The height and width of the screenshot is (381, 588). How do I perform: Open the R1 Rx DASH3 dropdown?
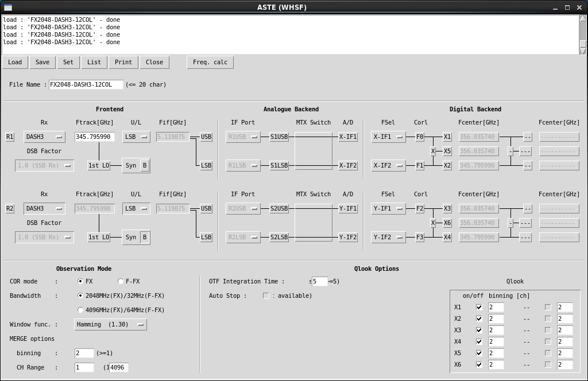[44, 137]
